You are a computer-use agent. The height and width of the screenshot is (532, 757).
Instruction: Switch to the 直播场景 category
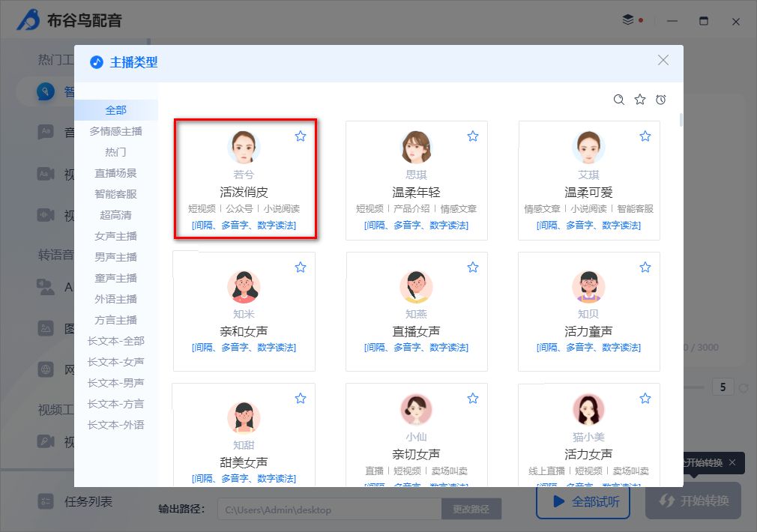pyautogui.click(x=116, y=173)
